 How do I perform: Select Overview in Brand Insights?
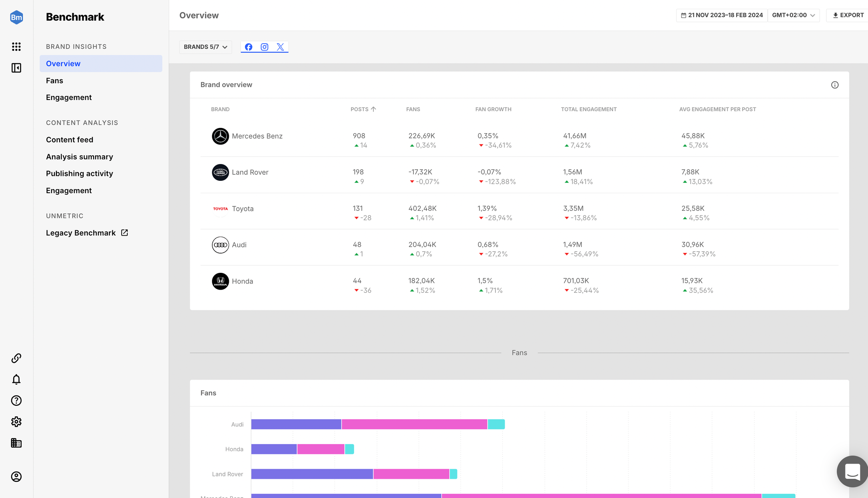(x=101, y=64)
